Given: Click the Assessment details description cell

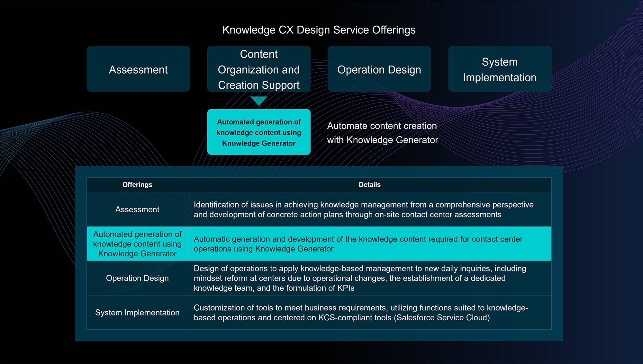Looking at the screenshot, I should [x=363, y=209].
